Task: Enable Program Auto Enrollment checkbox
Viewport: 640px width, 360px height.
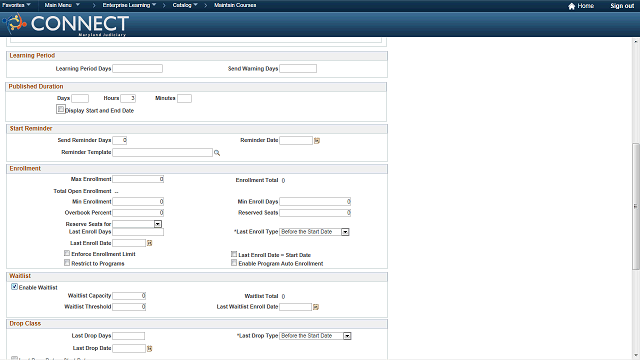Action: (x=234, y=263)
